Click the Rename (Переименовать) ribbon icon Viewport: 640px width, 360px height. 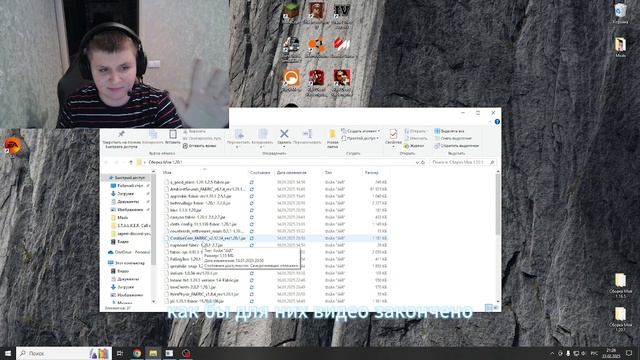(x=307, y=133)
